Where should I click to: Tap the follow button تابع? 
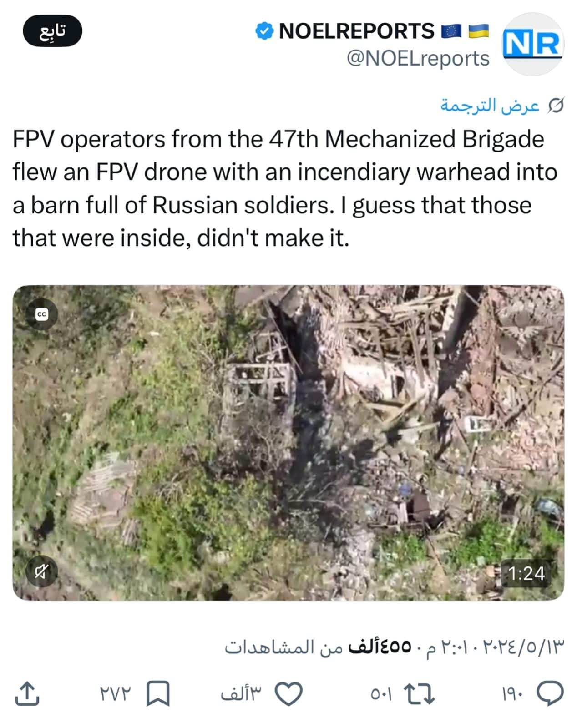(52, 31)
